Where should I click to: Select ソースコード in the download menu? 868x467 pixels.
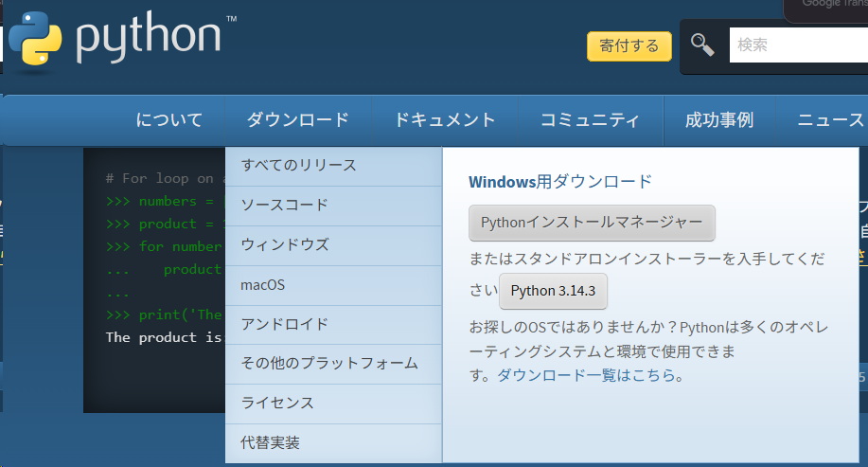click(284, 205)
